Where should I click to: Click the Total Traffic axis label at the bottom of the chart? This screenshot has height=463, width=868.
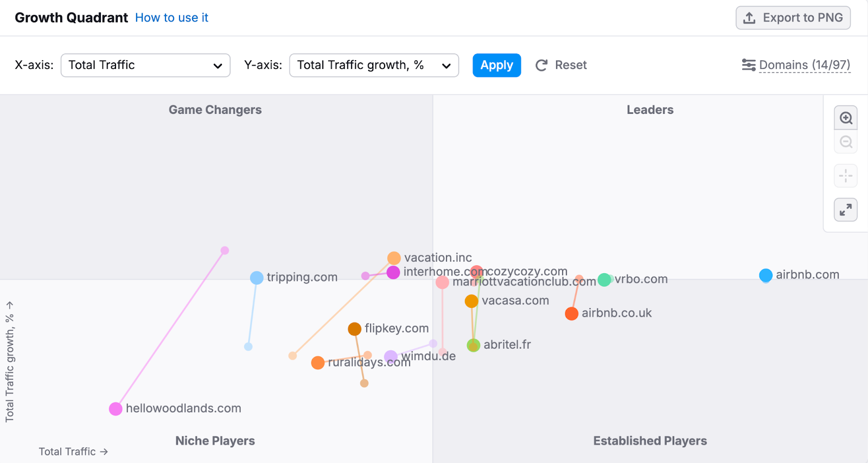click(x=73, y=452)
